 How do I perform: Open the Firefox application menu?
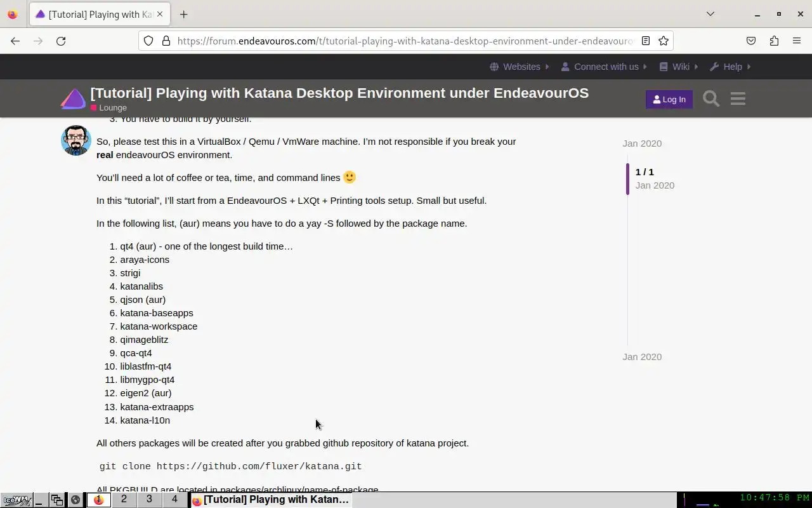[x=797, y=41]
